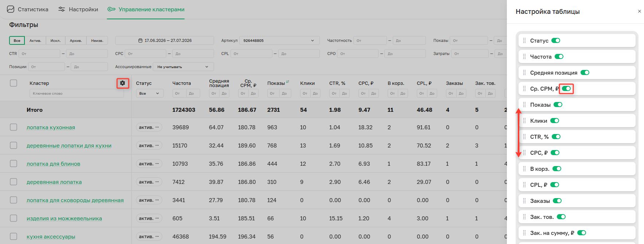Open the лопатка кухонная cluster link
The image size is (644, 244).
51,127
